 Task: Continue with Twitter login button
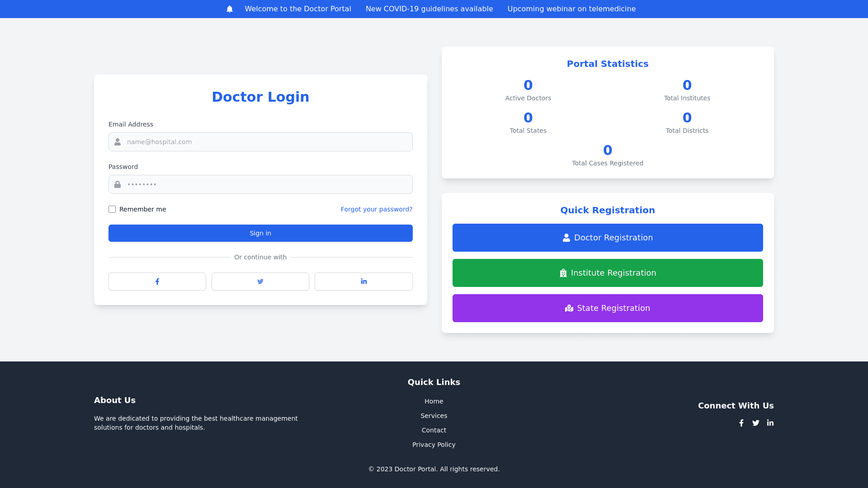pyautogui.click(x=260, y=282)
